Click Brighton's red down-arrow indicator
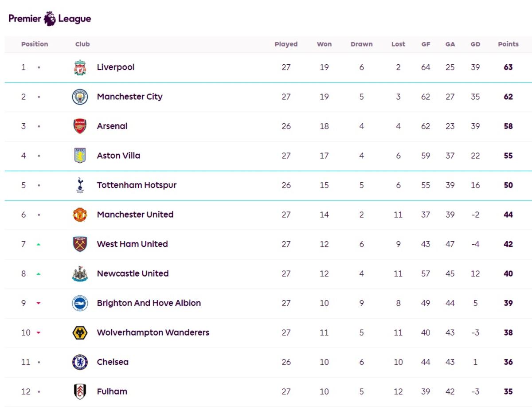 [x=39, y=303]
